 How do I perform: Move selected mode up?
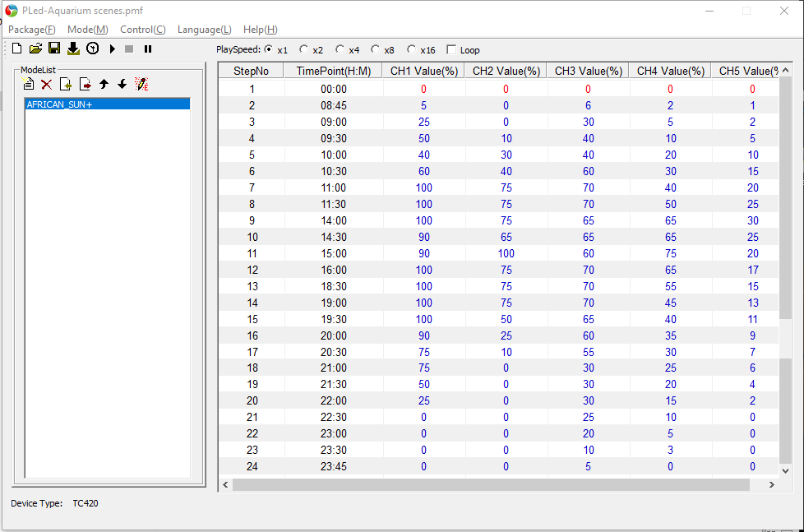pyautogui.click(x=104, y=84)
